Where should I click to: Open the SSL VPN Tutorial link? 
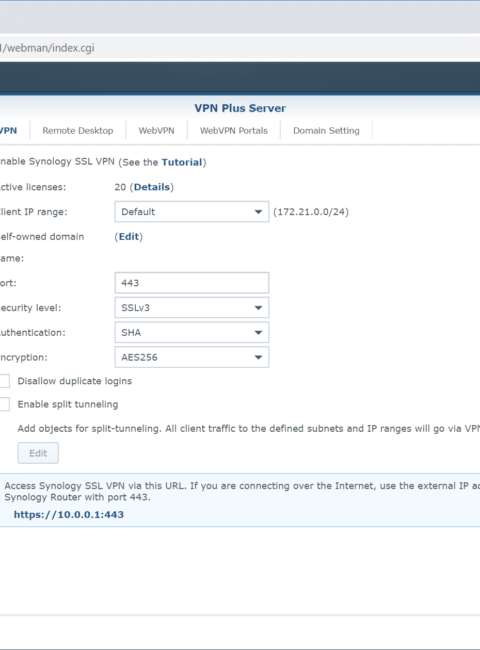(x=182, y=162)
